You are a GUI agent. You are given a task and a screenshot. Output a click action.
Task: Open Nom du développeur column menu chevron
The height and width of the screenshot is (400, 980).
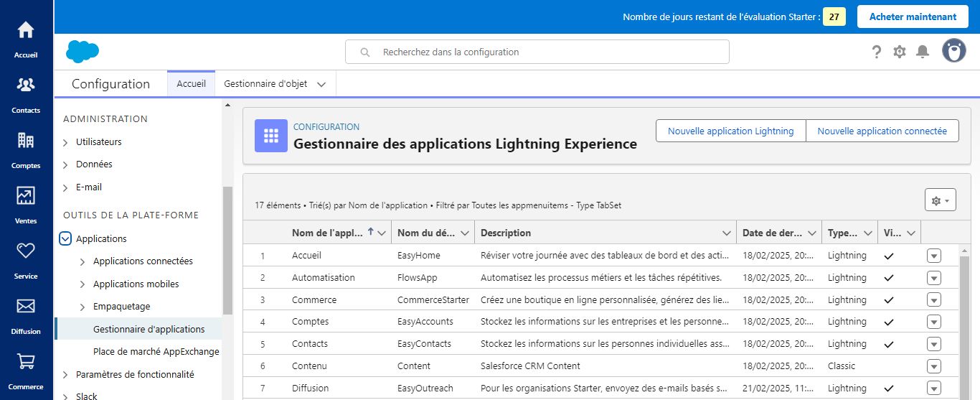tap(465, 233)
